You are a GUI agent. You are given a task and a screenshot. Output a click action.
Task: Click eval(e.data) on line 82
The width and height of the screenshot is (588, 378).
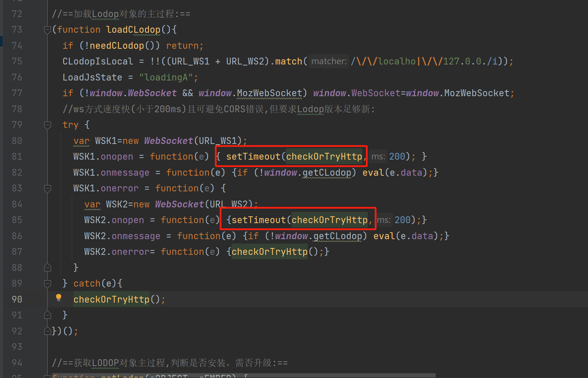coord(395,173)
